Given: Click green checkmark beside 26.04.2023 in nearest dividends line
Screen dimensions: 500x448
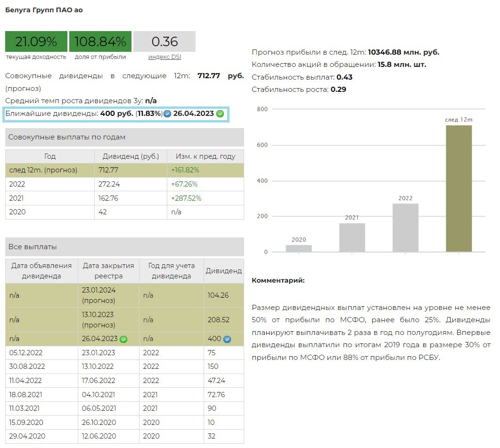Looking at the screenshot, I should pyautogui.click(x=220, y=114).
